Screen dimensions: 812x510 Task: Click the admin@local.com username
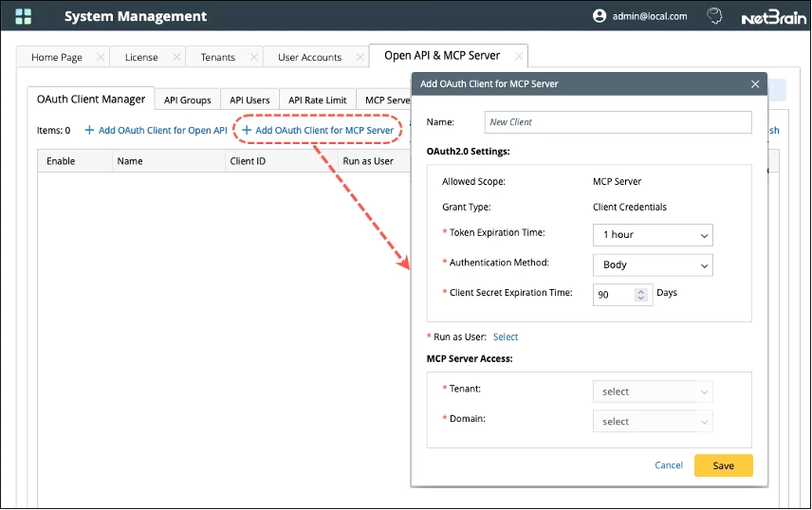(x=650, y=16)
